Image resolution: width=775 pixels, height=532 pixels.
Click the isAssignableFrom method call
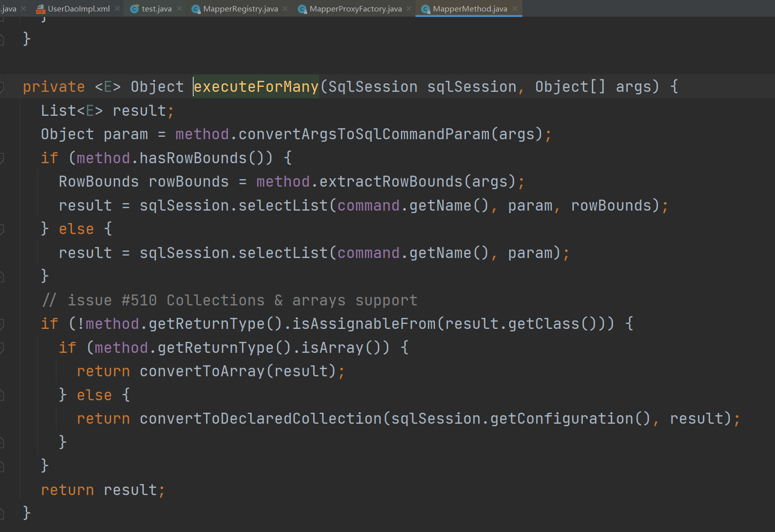click(364, 324)
